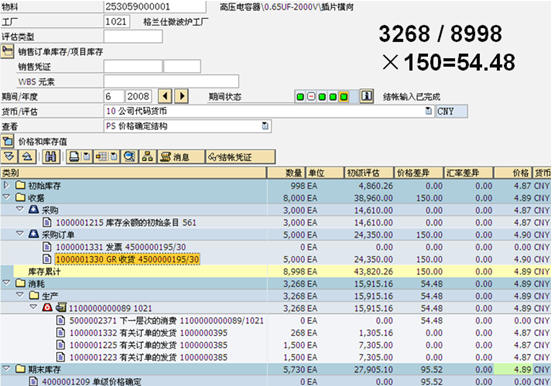Click the hierarchy structure icon
The image size is (552, 386).
148,156
